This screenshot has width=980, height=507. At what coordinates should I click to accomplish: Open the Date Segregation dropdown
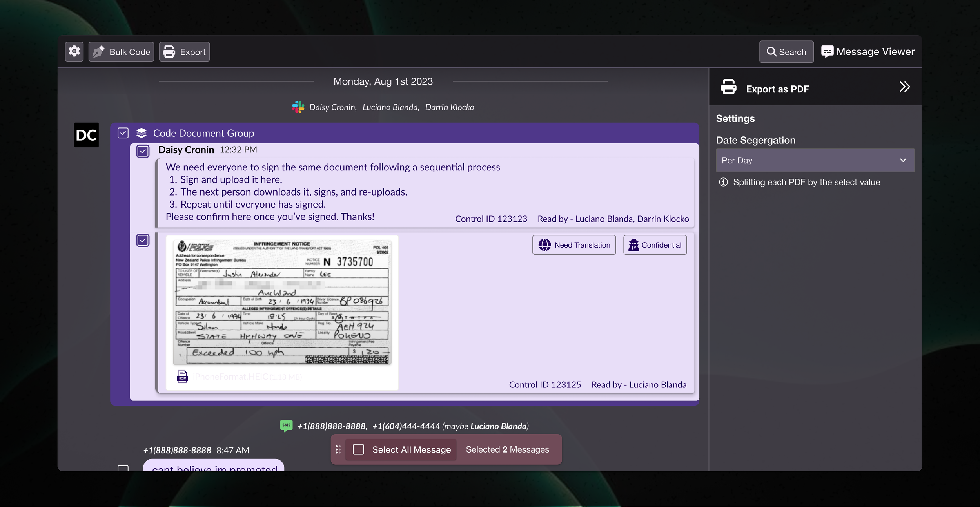tap(815, 160)
